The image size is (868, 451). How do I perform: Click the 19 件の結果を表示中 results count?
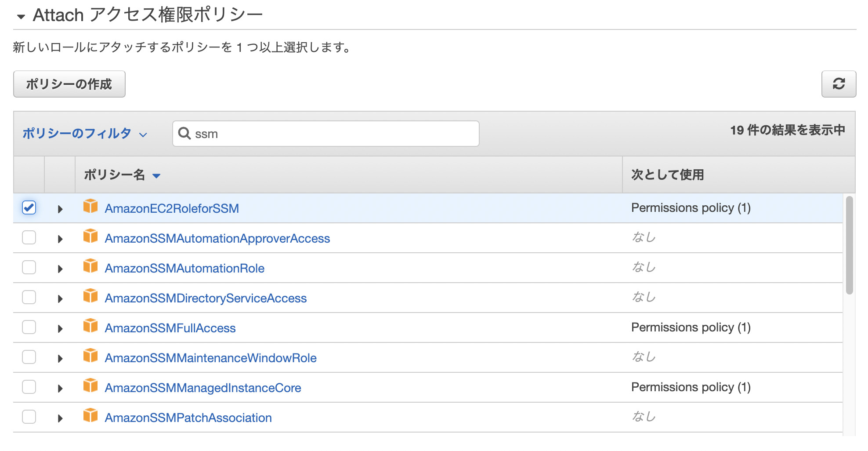(x=788, y=130)
